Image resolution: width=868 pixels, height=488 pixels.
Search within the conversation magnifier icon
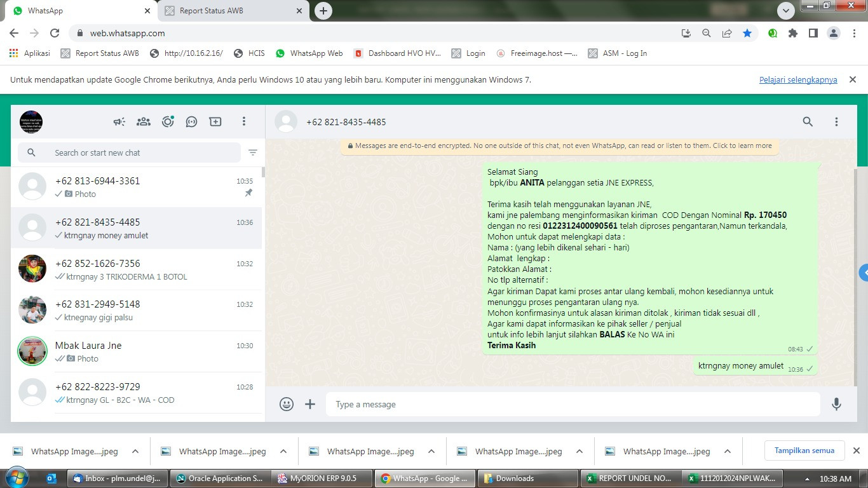pos(808,121)
